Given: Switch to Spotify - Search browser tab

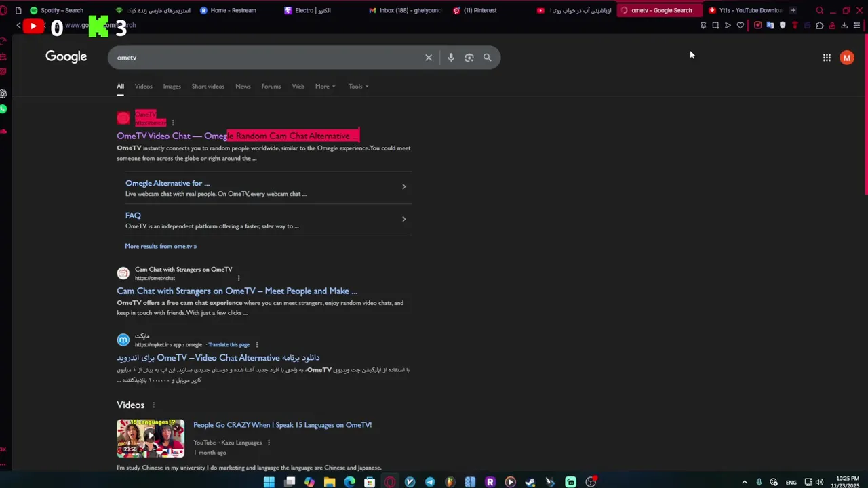Looking at the screenshot, I should click(61, 10).
